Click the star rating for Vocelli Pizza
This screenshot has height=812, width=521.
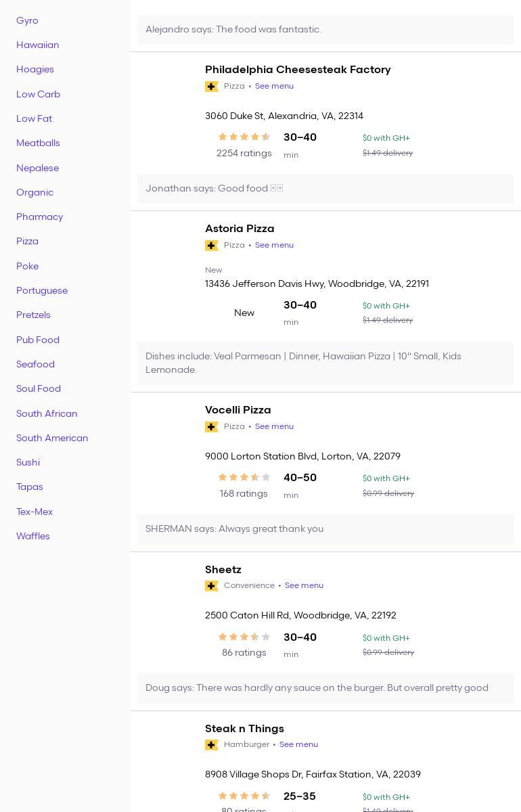pos(244,478)
